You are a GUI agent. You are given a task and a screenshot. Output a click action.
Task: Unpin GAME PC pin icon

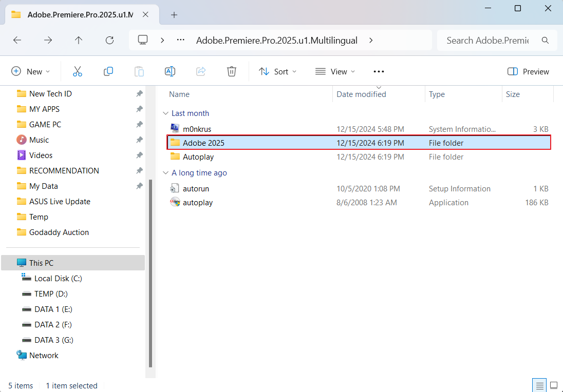(139, 125)
